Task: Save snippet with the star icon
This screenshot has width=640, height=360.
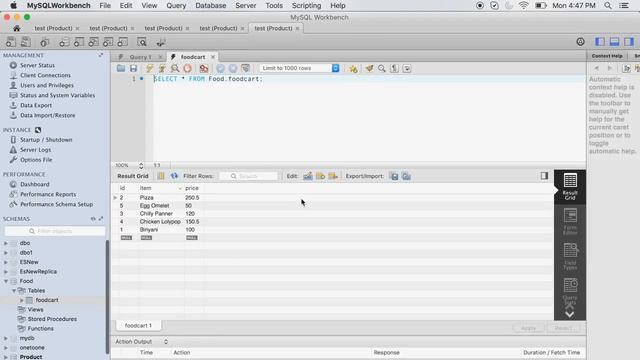Action: pyautogui.click(x=353, y=68)
